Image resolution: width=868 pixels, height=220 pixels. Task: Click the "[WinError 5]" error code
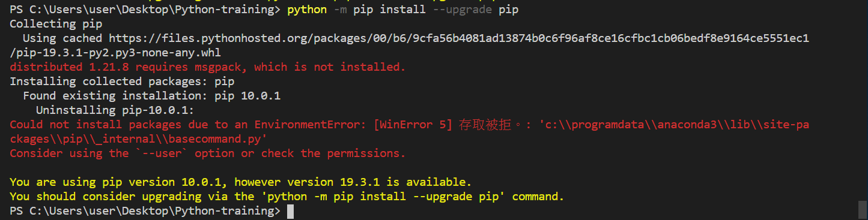[413, 125]
